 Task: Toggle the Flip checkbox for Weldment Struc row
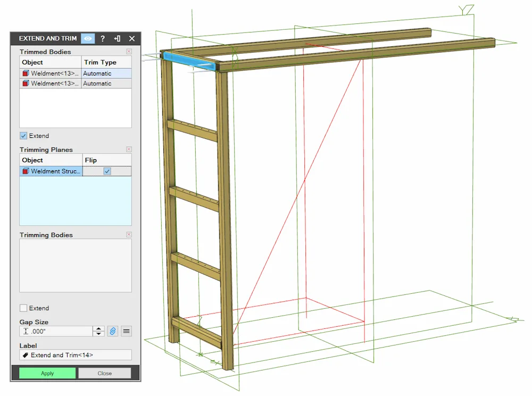point(107,171)
